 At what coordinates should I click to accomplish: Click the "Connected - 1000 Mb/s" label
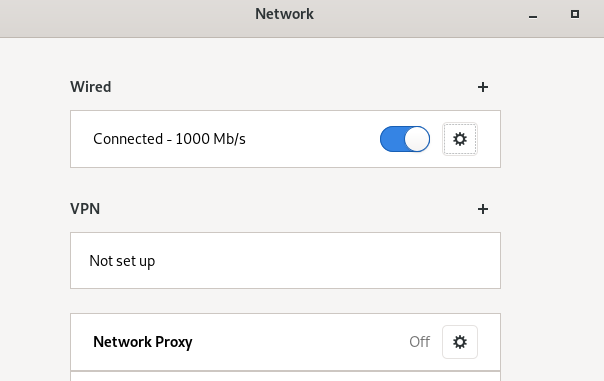coord(169,139)
